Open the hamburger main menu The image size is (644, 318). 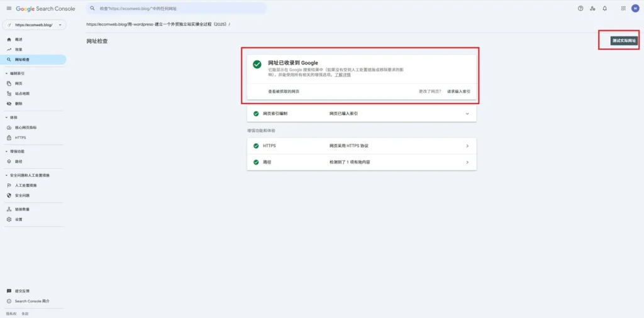[x=9, y=8]
